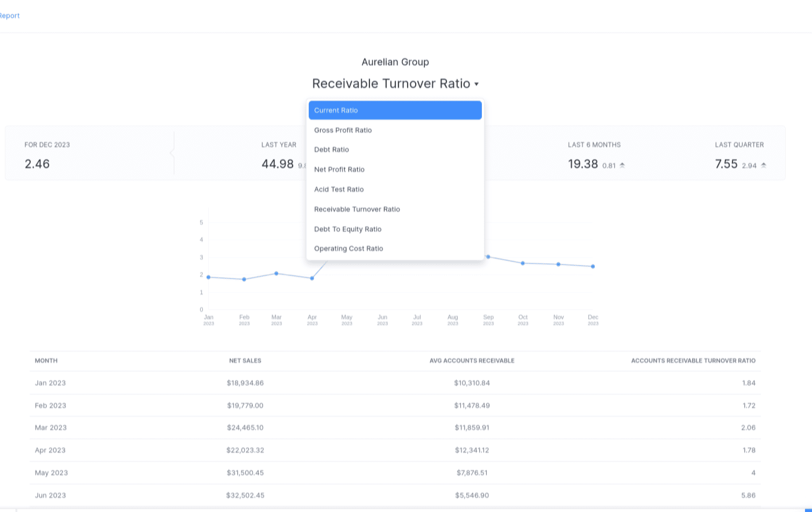This screenshot has width=812, height=512.
Task: Select Debt To Equity Ratio option
Action: pos(395,229)
